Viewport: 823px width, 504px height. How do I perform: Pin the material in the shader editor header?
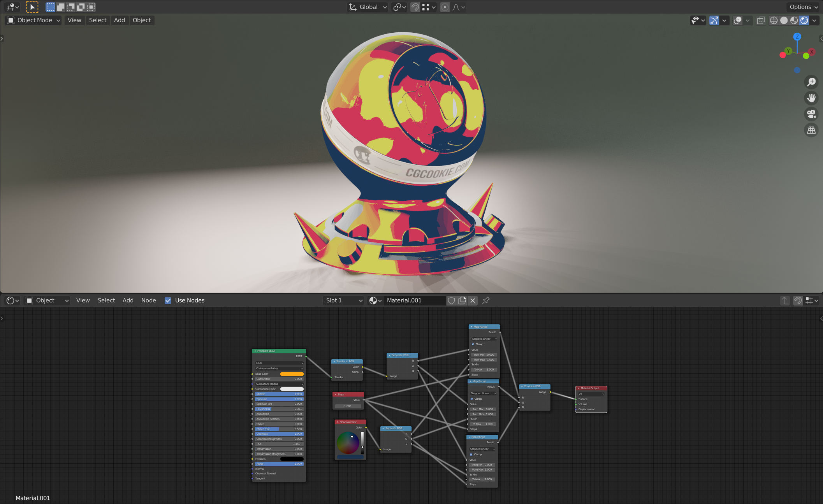tap(485, 300)
